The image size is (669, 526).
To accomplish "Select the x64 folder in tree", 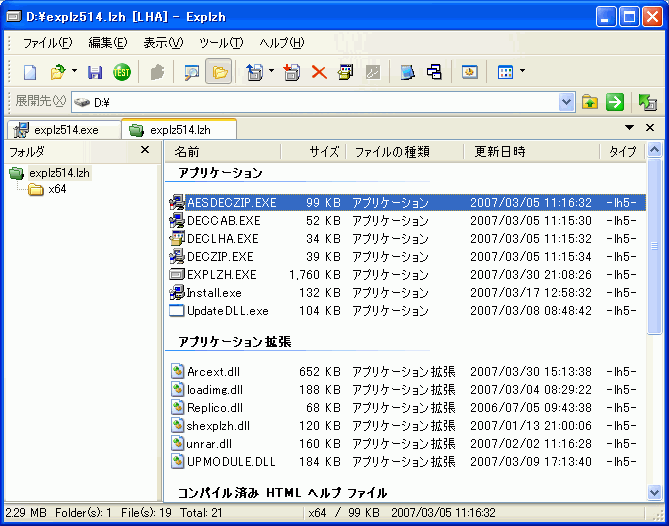I will pos(57,189).
